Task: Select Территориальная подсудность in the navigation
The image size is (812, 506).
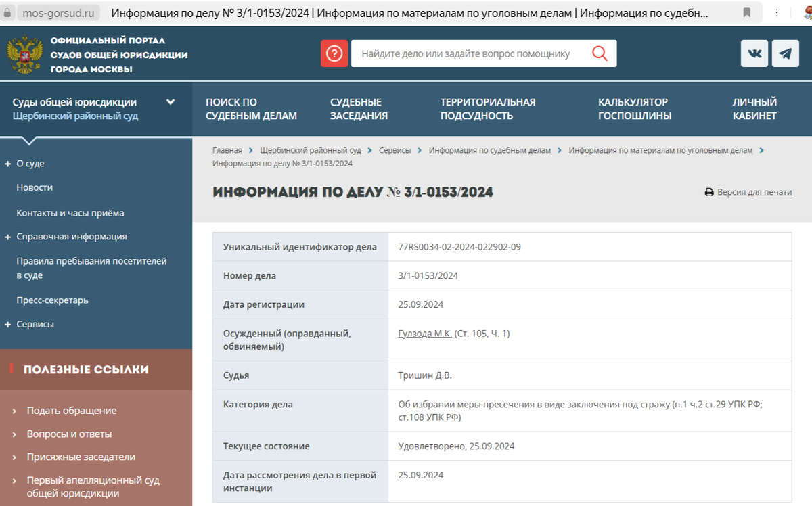Action: pyautogui.click(x=487, y=108)
